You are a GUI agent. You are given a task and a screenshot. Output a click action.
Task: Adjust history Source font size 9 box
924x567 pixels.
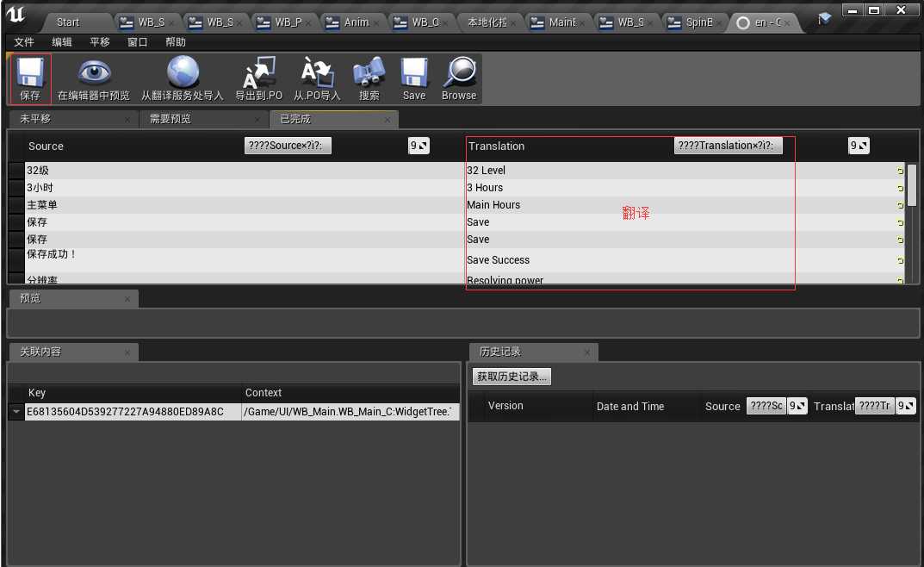tap(797, 406)
